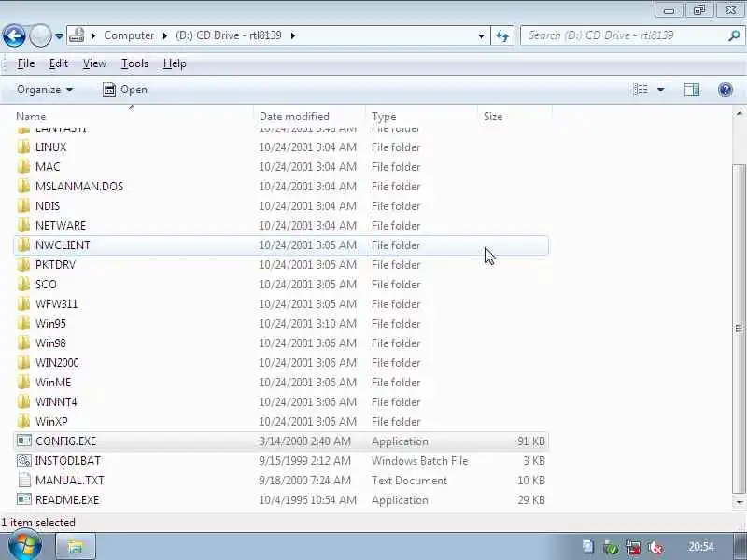The width and height of the screenshot is (747, 560).
Task: Select the MSLANMAN.DOS folder icon
Action: (x=23, y=186)
